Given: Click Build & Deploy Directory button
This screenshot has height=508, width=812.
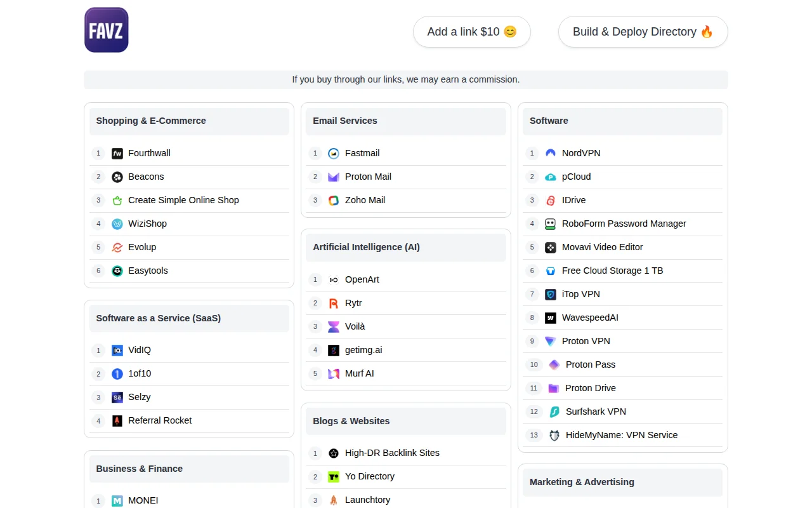Looking at the screenshot, I should [643, 32].
